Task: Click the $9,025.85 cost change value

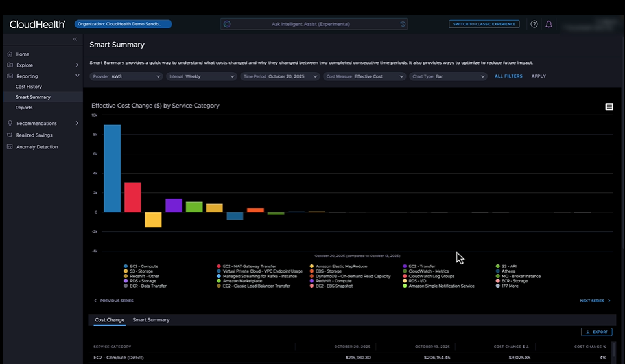Action: point(519,358)
